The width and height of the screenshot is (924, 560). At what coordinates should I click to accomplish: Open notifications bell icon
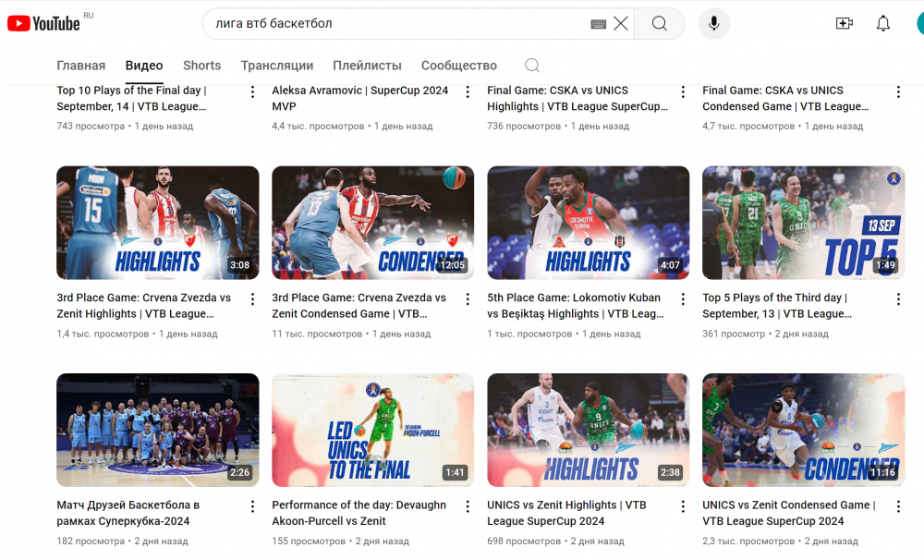click(883, 24)
